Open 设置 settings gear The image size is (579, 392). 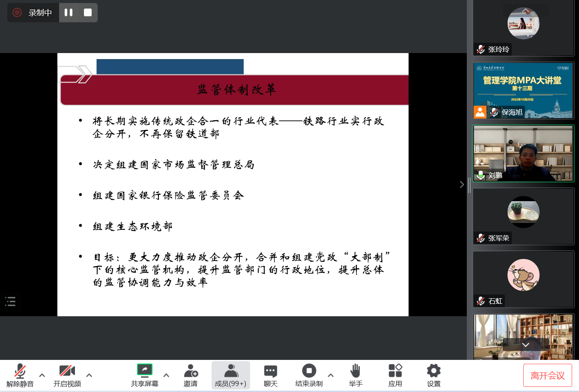click(433, 375)
